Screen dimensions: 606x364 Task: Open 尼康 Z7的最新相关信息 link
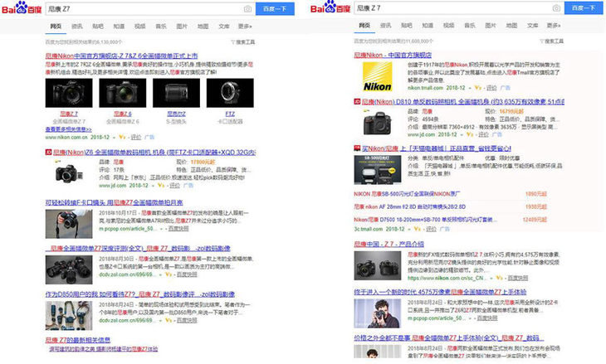point(78,340)
